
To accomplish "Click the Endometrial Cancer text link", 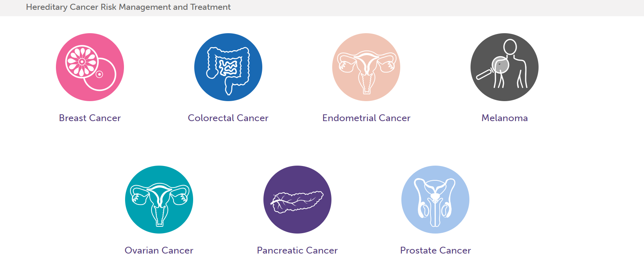I will tap(366, 118).
